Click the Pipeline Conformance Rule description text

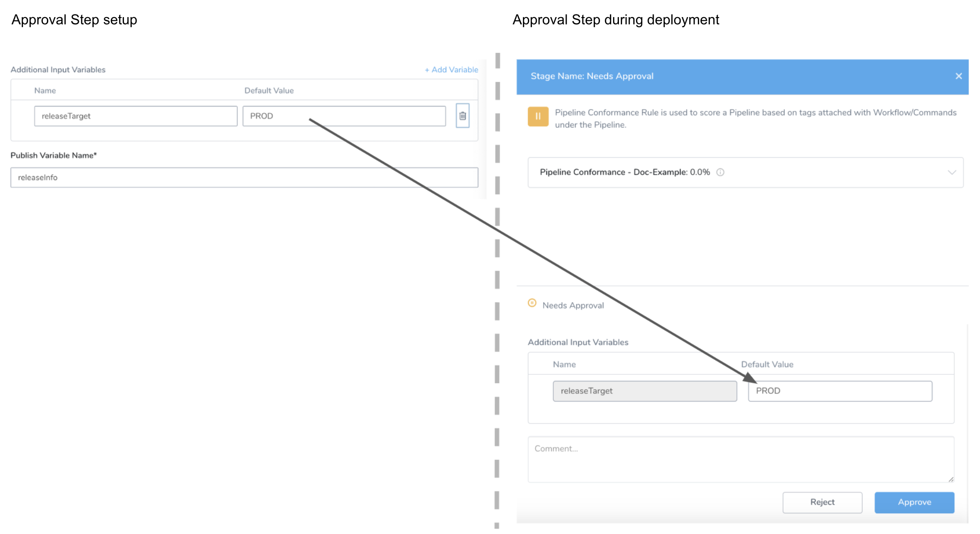[756, 119]
